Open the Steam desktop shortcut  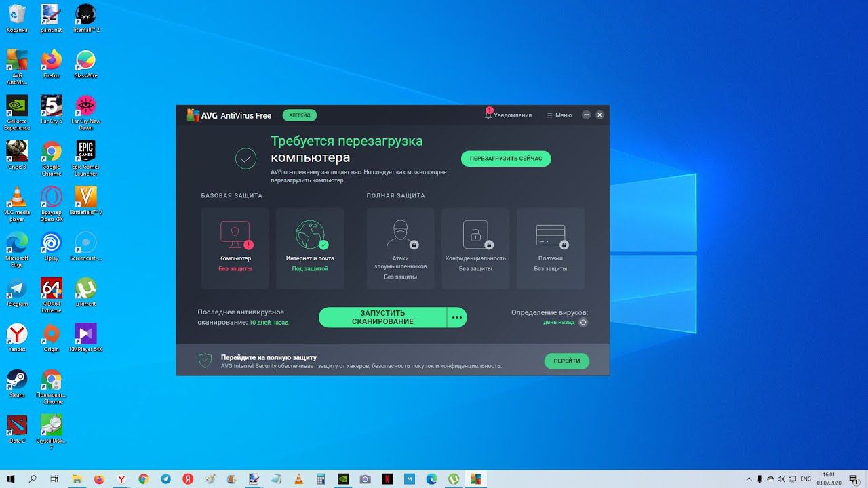click(17, 384)
